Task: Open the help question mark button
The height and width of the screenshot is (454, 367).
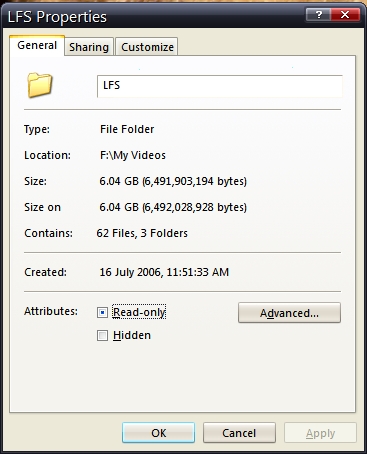Action: [x=318, y=15]
